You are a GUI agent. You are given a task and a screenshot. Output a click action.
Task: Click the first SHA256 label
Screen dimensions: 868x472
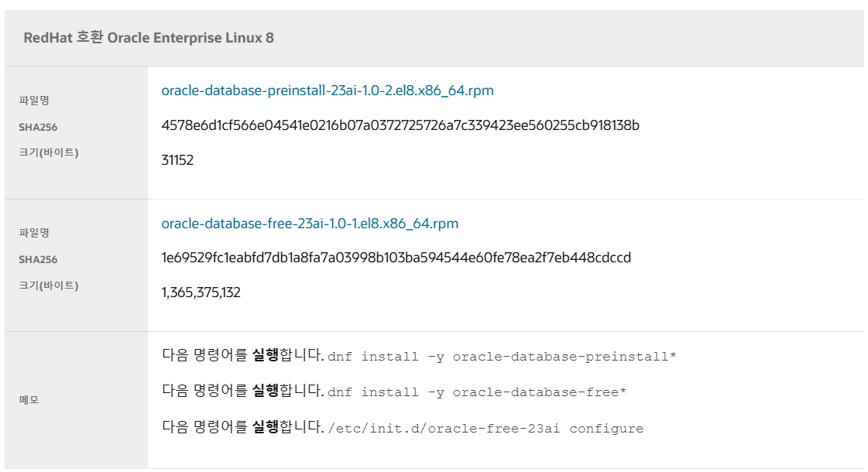tap(38, 127)
